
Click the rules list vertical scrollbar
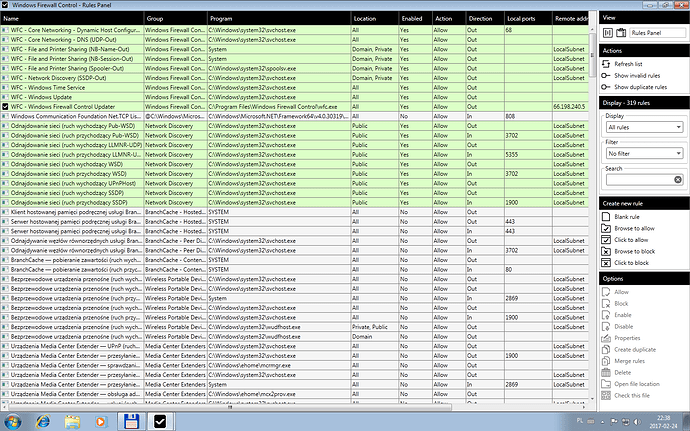[x=592, y=55]
